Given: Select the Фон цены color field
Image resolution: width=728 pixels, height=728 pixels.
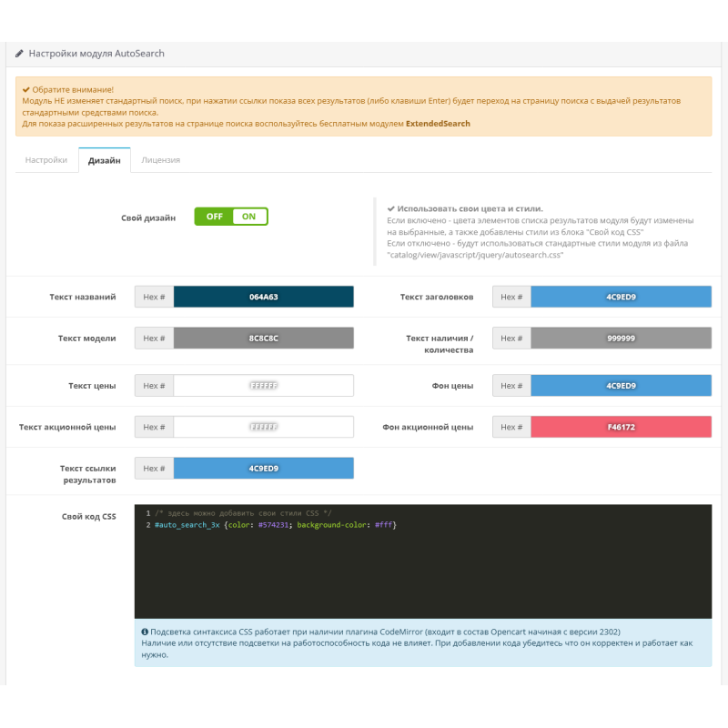Looking at the screenshot, I should pos(621,386).
